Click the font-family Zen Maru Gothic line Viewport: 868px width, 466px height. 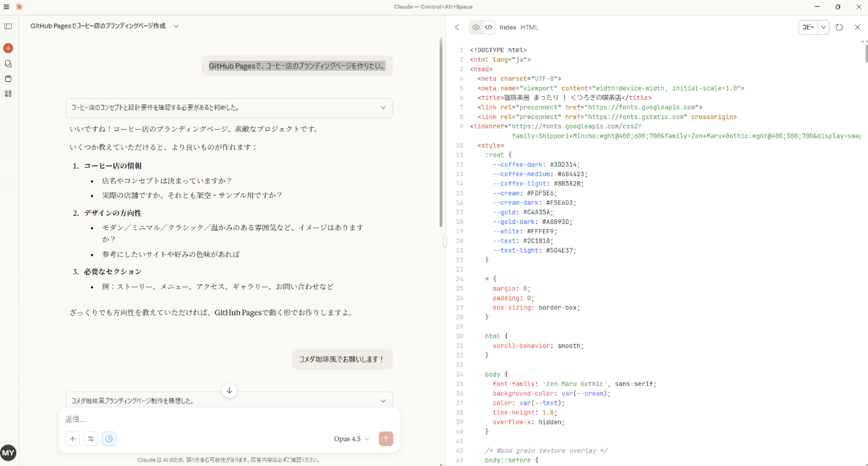574,384
